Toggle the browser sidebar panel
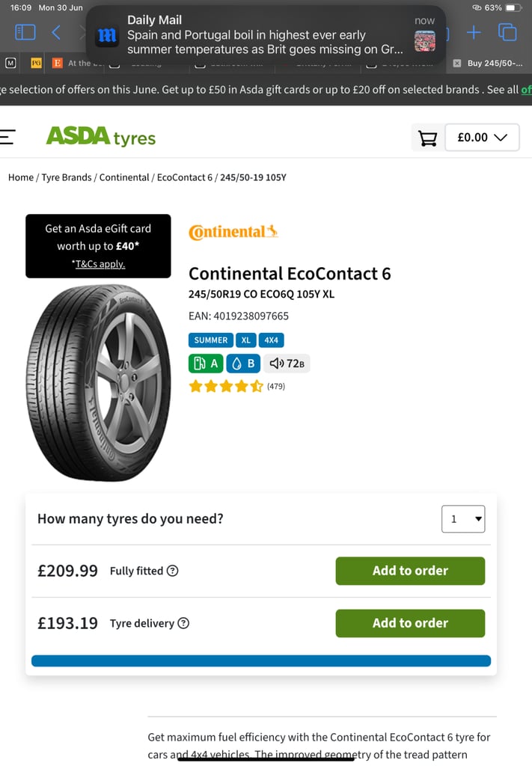This screenshot has width=532, height=766. [25, 33]
